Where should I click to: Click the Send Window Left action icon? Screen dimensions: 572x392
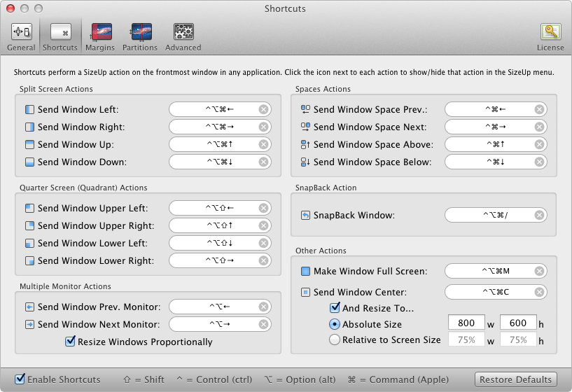[x=29, y=110]
